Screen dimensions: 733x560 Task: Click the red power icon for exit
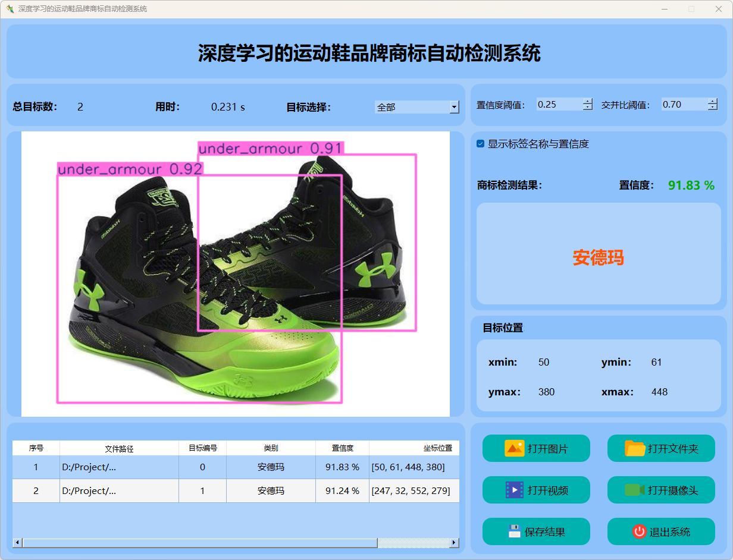click(639, 531)
